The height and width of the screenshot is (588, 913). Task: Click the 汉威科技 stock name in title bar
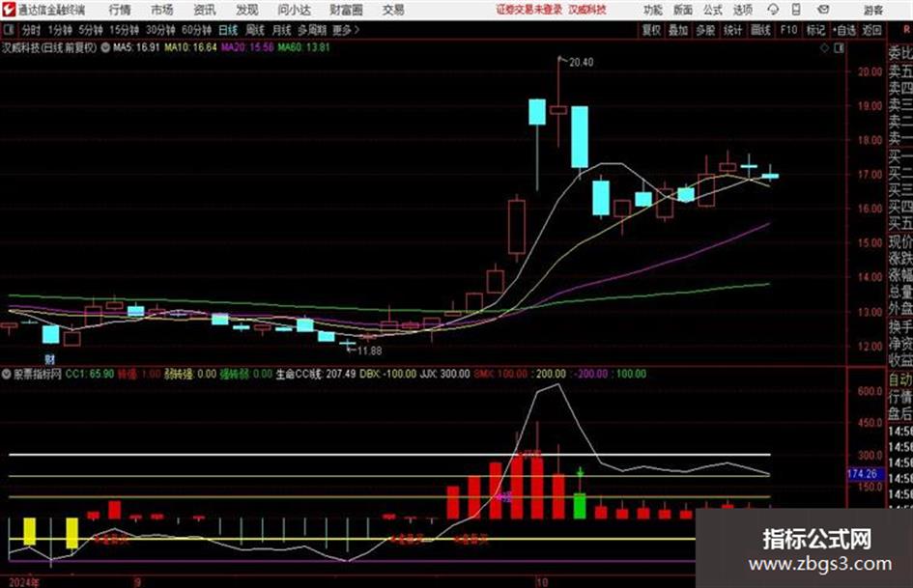point(587,10)
